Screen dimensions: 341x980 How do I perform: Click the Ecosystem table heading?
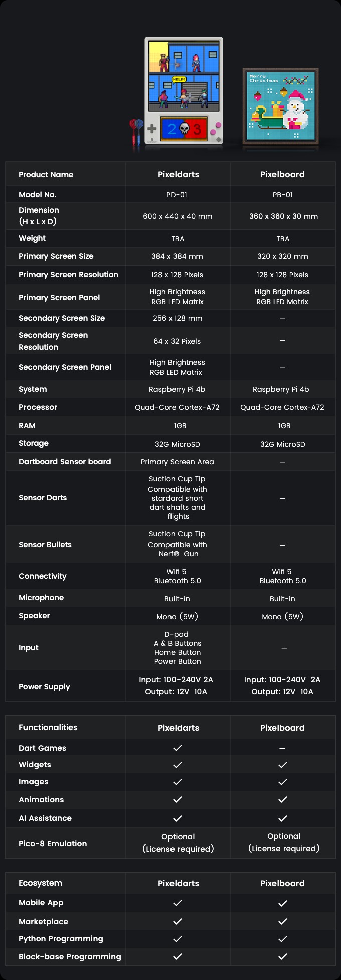click(41, 883)
